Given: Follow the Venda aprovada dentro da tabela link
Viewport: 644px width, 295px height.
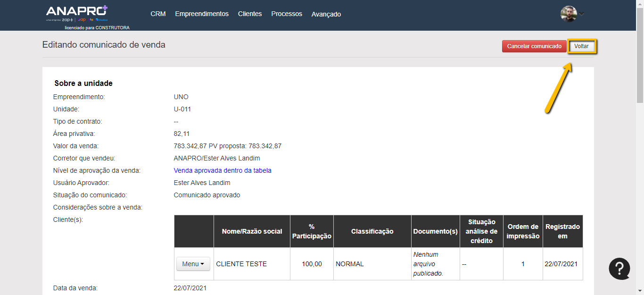Looking at the screenshot, I should pos(223,170).
